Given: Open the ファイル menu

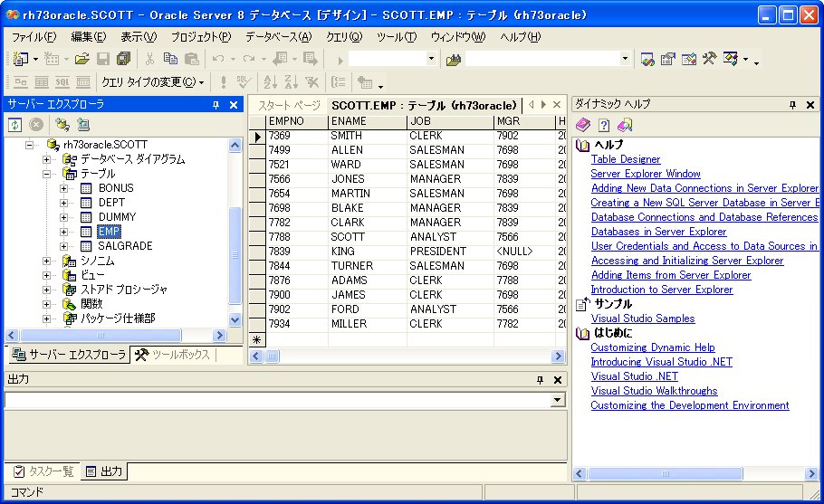Looking at the screenshot, I should [34, 37].
